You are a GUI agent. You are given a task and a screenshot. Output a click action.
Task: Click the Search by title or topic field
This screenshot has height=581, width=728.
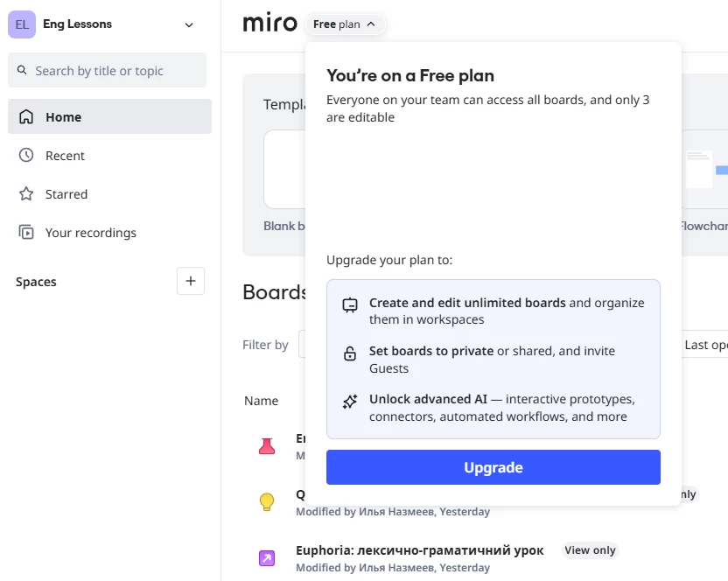(108, 71)
